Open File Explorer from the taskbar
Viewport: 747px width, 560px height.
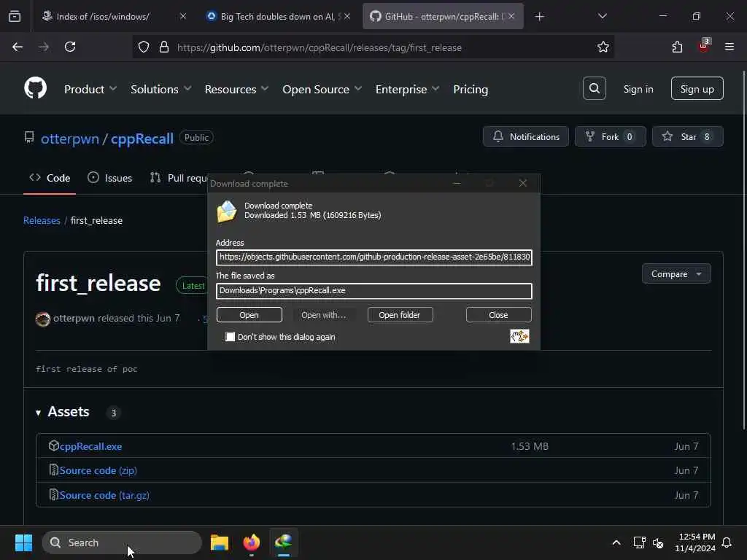pos(219,542)
